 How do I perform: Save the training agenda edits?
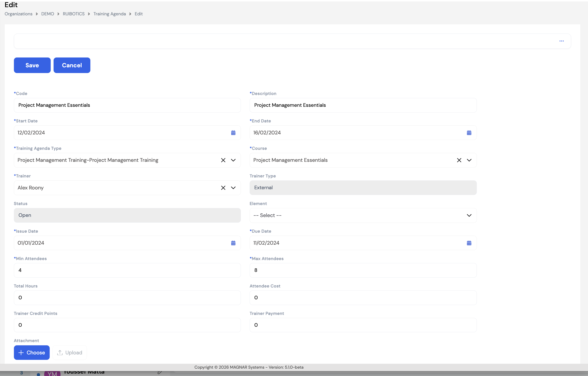tap(32, 65)
